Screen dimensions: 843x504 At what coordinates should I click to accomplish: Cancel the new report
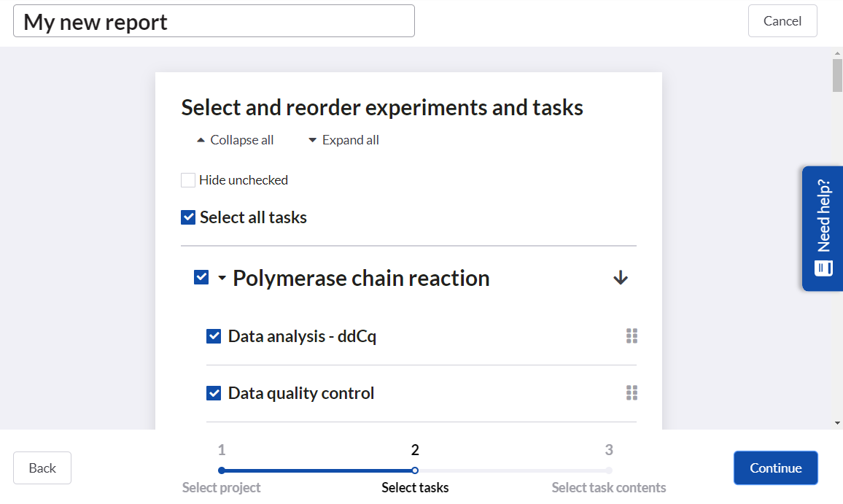[782, 21]
